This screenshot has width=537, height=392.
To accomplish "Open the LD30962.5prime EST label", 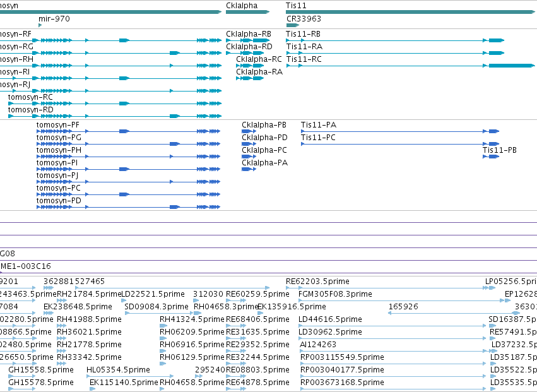I will 330,331.
